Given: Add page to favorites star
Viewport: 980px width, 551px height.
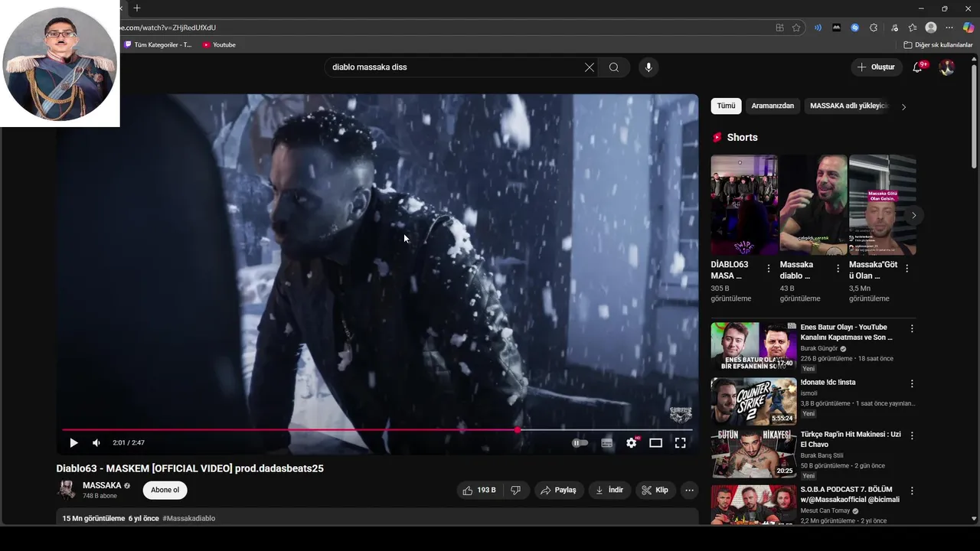Looking at the screenshot, I should [x=796, y=28].
